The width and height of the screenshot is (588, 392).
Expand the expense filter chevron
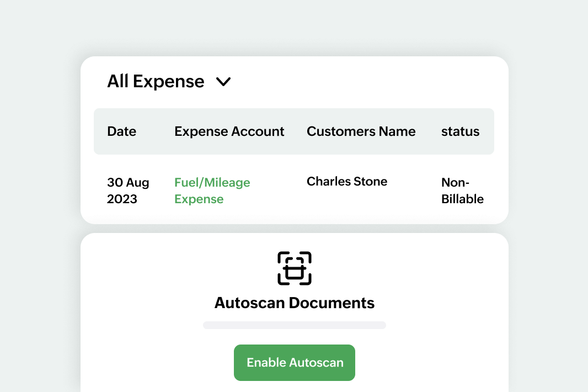coord(224,82)
